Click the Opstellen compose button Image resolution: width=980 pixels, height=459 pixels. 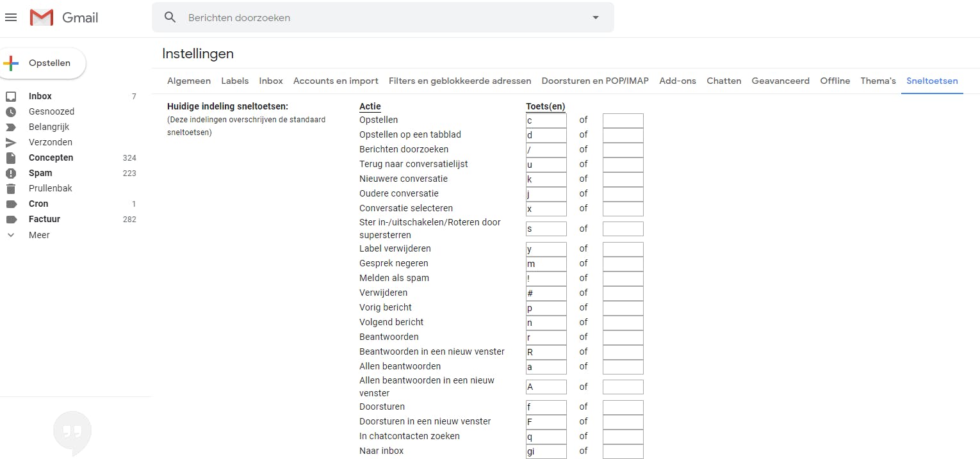click(x=44, y=63)
